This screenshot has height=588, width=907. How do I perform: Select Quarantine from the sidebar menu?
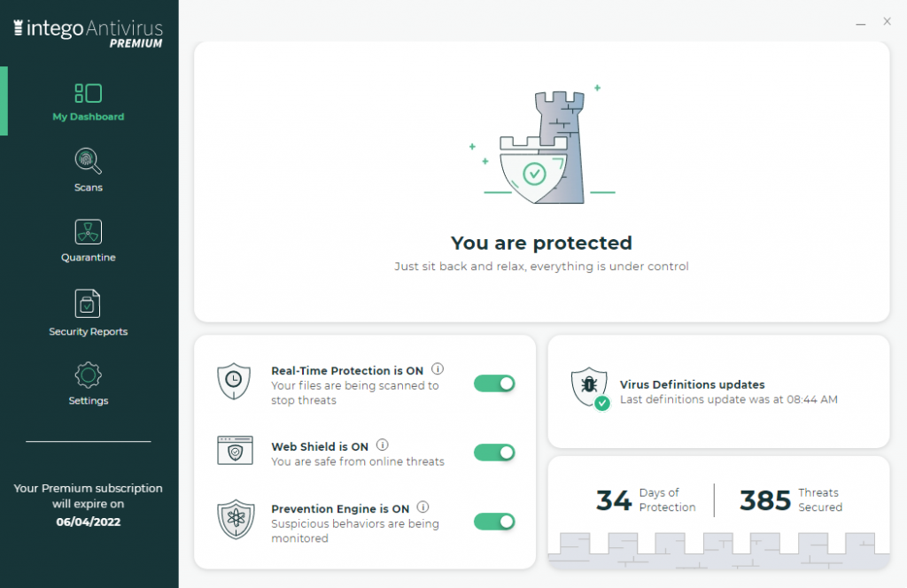coord(88,257)
